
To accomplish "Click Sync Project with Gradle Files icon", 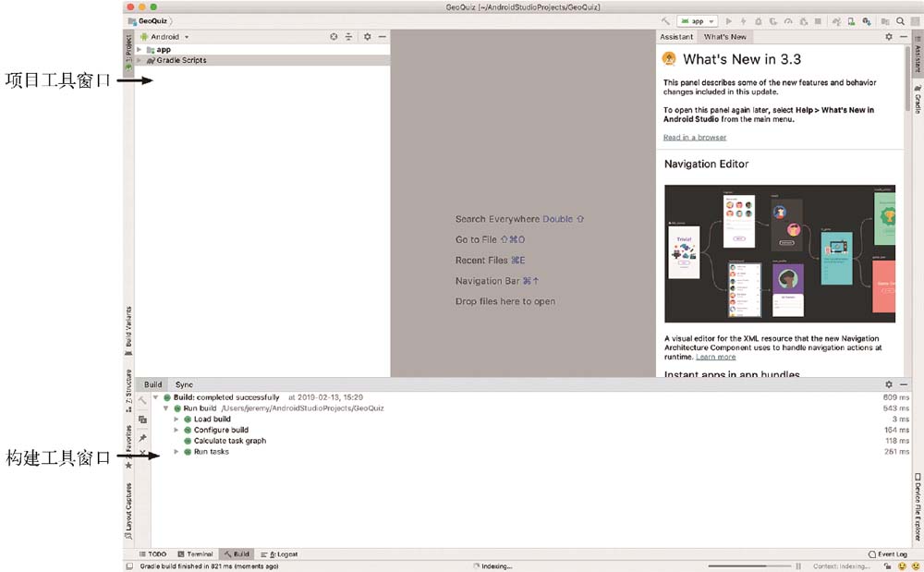I will pyautogui.click(x=837, y=21).
